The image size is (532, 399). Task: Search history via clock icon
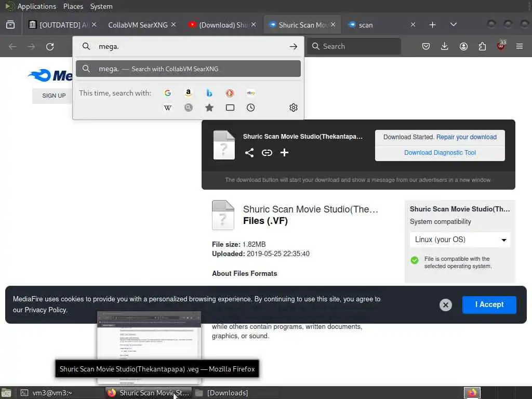[251, 108]
